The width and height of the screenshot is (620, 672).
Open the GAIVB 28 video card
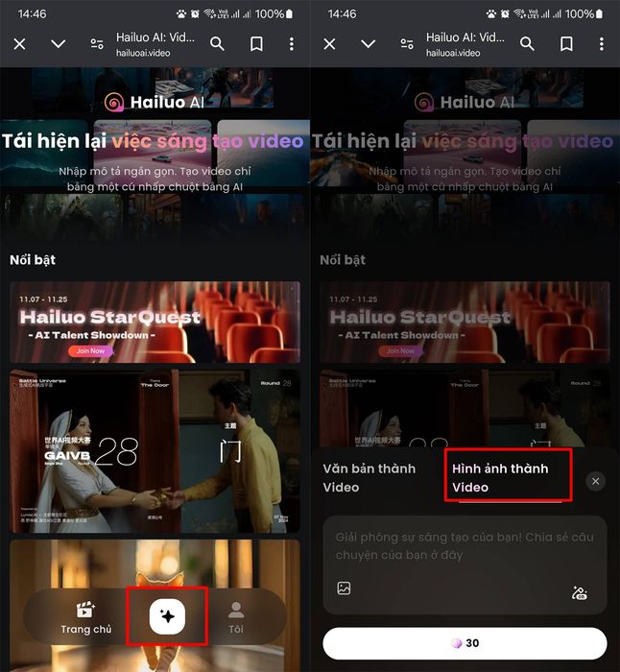click(155, 451)
